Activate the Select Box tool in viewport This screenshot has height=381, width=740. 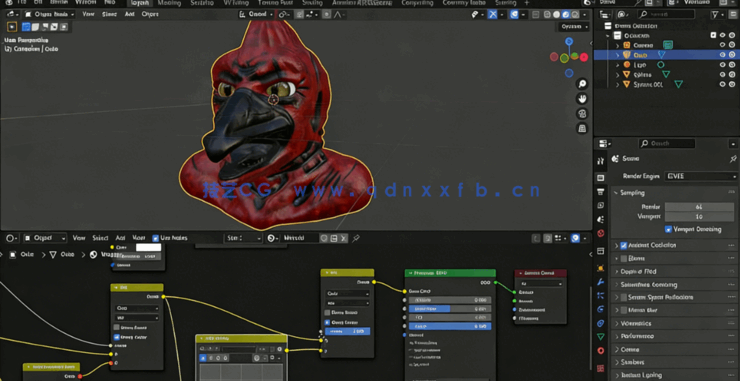coord(12,27)
